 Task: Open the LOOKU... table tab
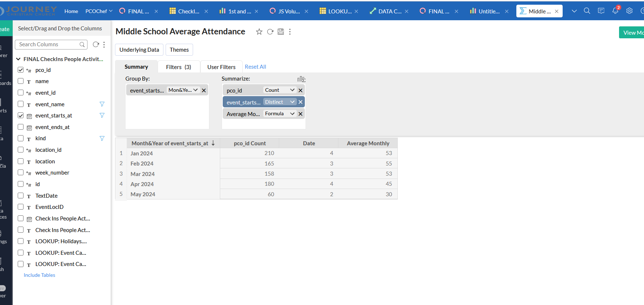click(336, 11)
